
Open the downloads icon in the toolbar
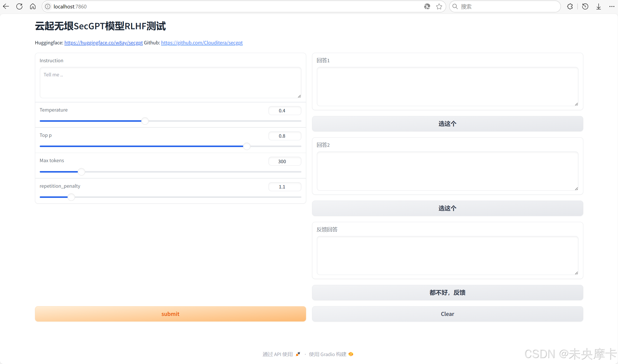[x=598, y=6]
